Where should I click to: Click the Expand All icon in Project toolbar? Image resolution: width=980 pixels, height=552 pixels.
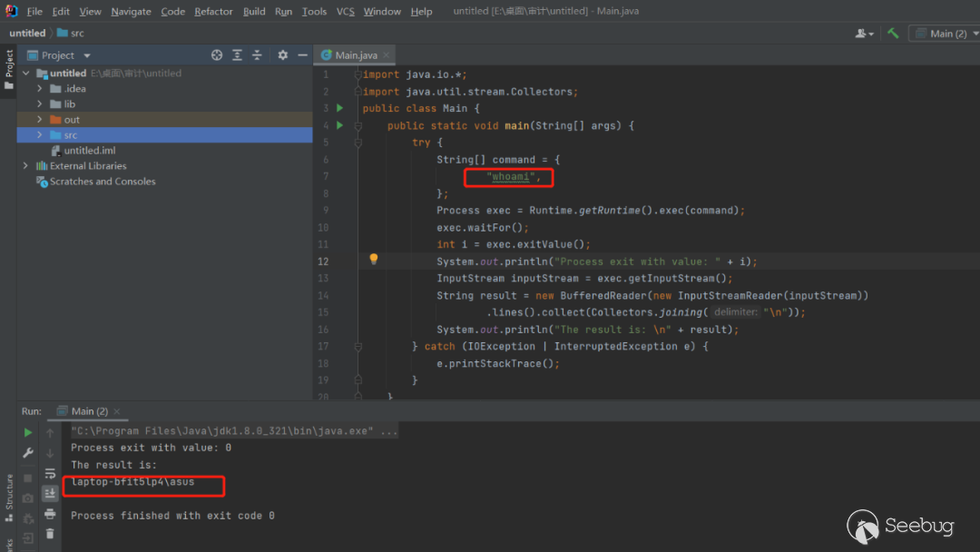[x=238, y=55]
